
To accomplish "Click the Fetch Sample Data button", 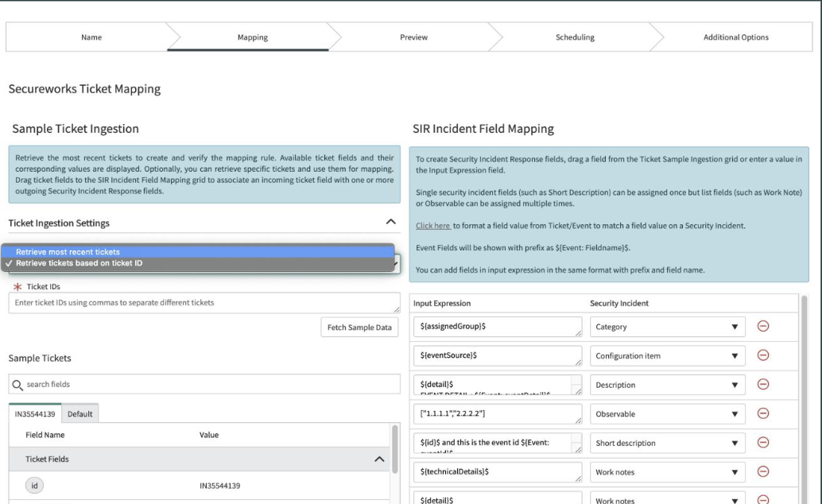I will tap(359, 328).
